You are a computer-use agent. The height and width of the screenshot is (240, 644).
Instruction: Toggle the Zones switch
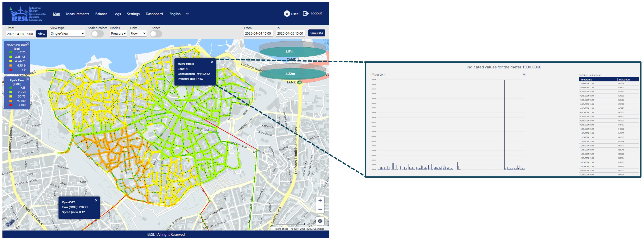[x=156, y=34]
